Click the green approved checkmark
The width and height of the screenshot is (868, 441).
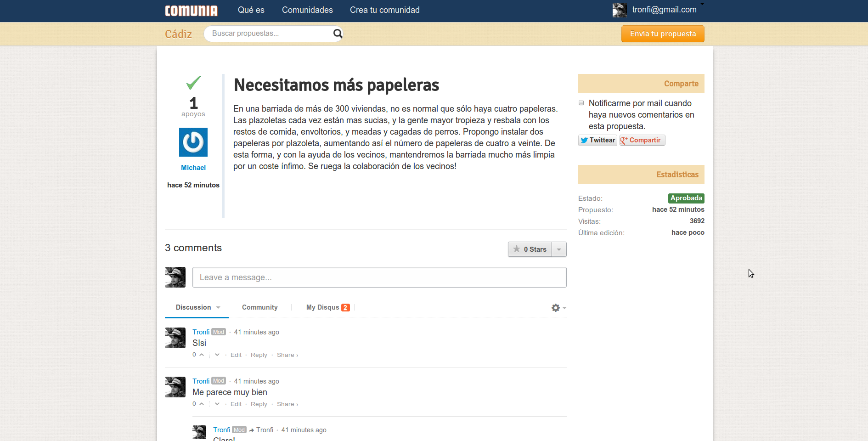pos(193,83)
